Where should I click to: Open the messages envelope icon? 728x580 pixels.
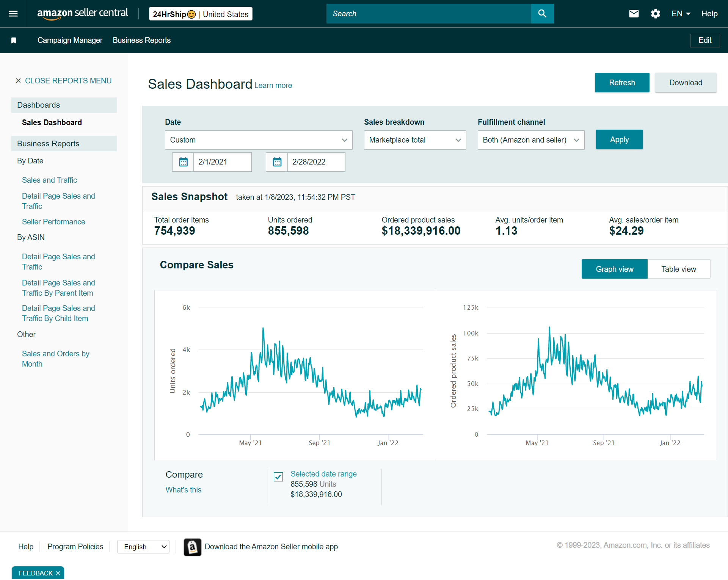[x=634, y=14]
